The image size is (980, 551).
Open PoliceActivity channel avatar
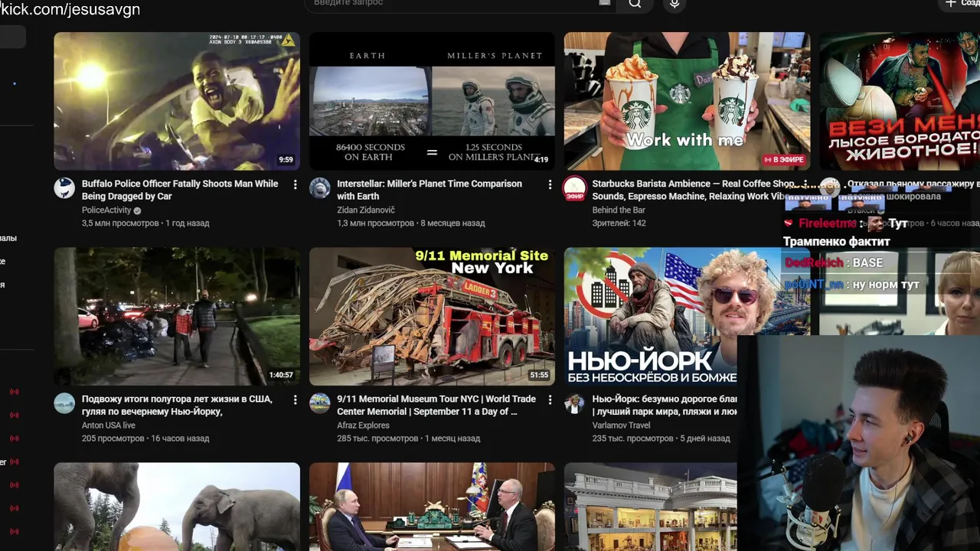(x=64, y=188)
